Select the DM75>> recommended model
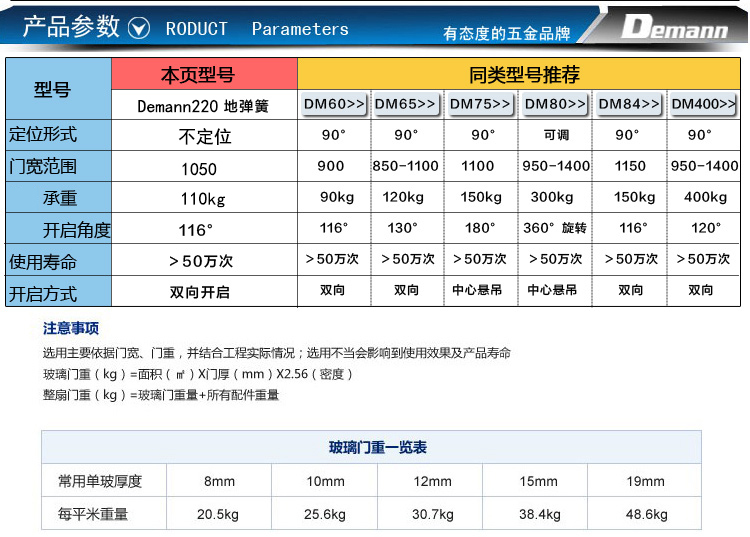The image size is (750, 537). tap(481, 104)
